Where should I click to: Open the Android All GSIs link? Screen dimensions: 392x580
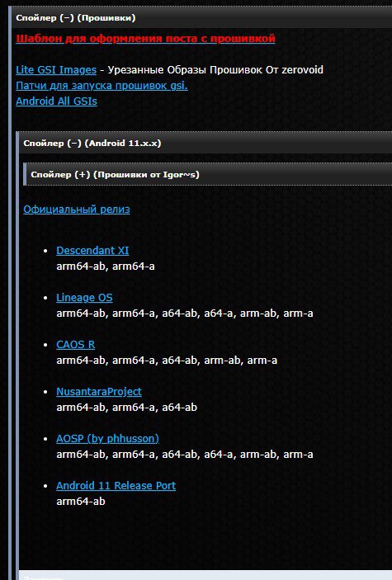(x=56, y=101)
